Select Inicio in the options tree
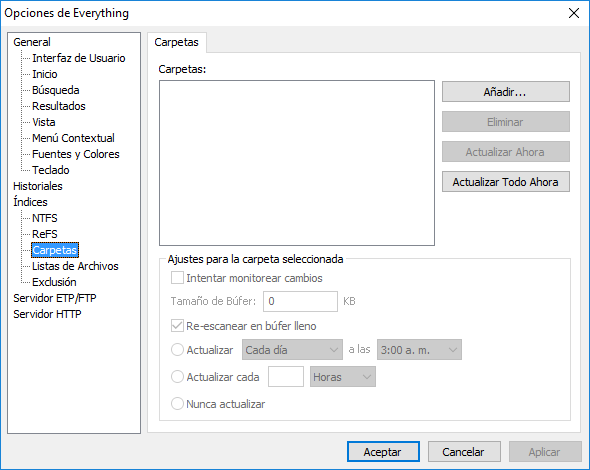The width and height of the screenshot is (590, 470). coord(45,74)
